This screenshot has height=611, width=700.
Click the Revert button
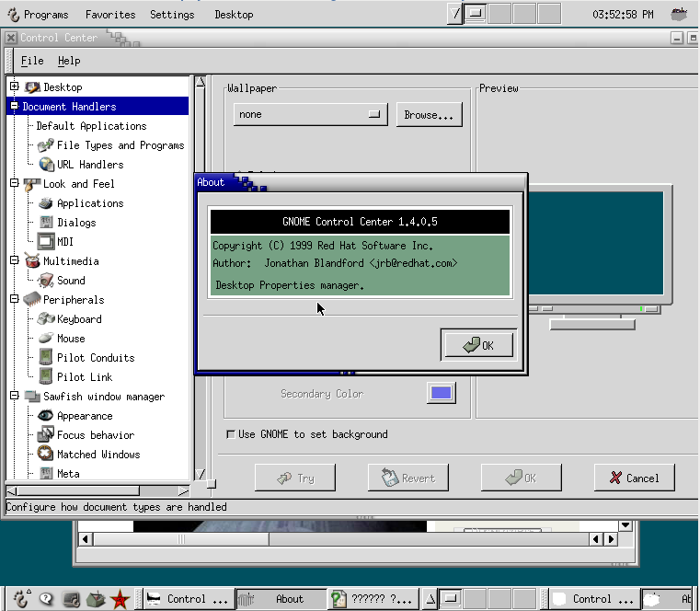[408, 478]
